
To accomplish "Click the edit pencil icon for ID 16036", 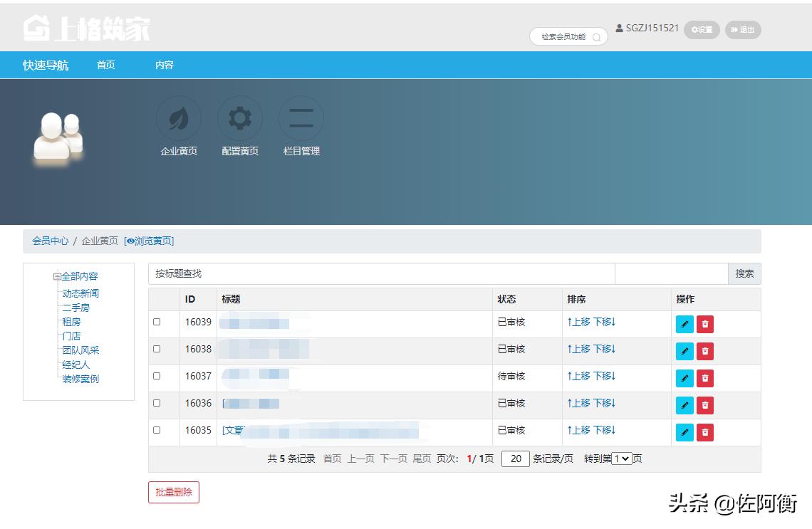I will [684, 405].
